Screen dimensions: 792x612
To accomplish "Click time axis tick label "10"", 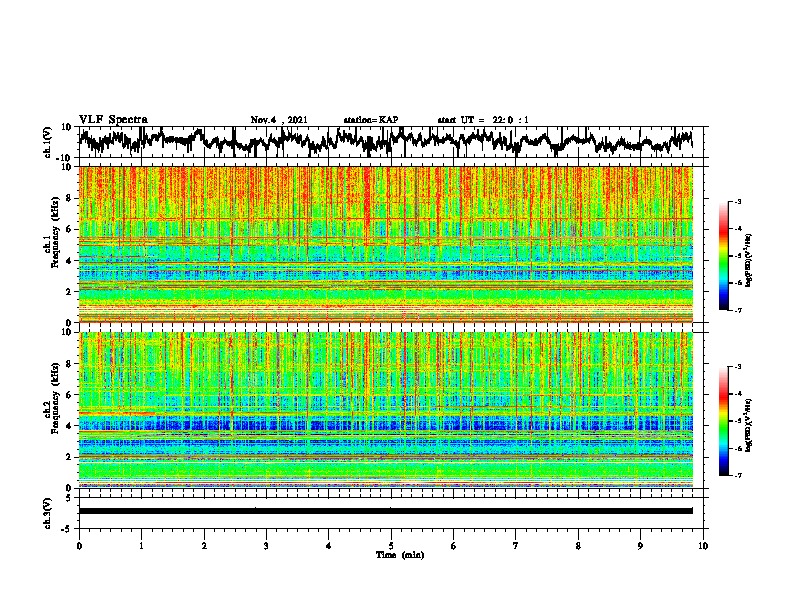I will pyautogui.click(x=703, y=546).
